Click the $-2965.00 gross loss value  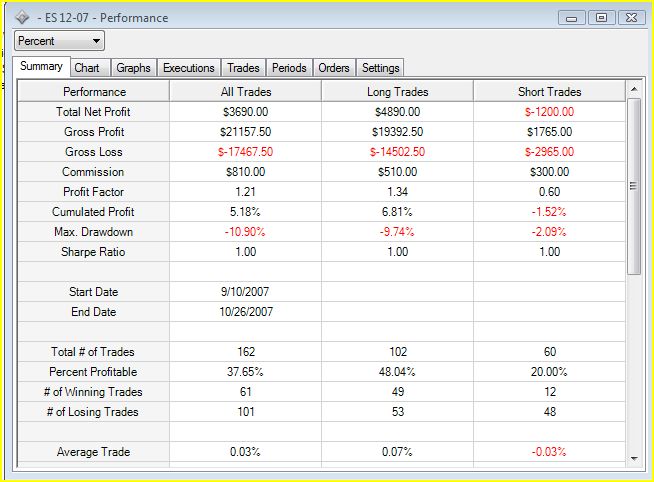point(549,152)
